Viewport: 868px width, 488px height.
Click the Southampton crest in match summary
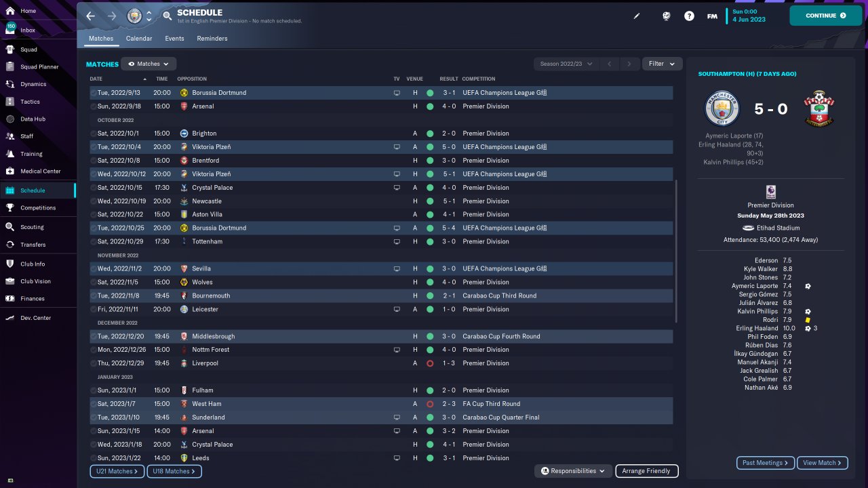(x=818, y=109)
